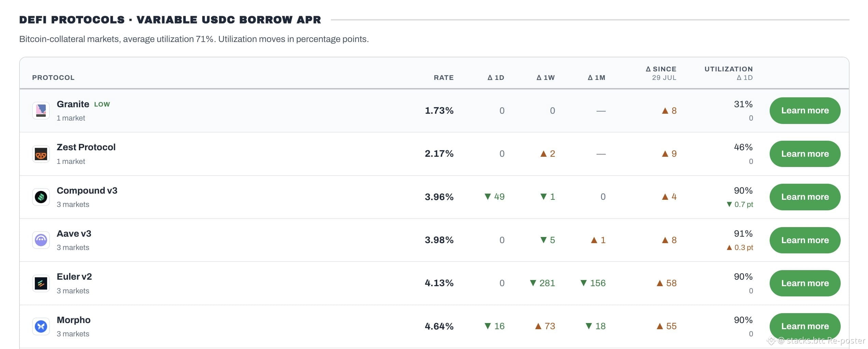Sort the table by the RATE column

tap(444, 78)
